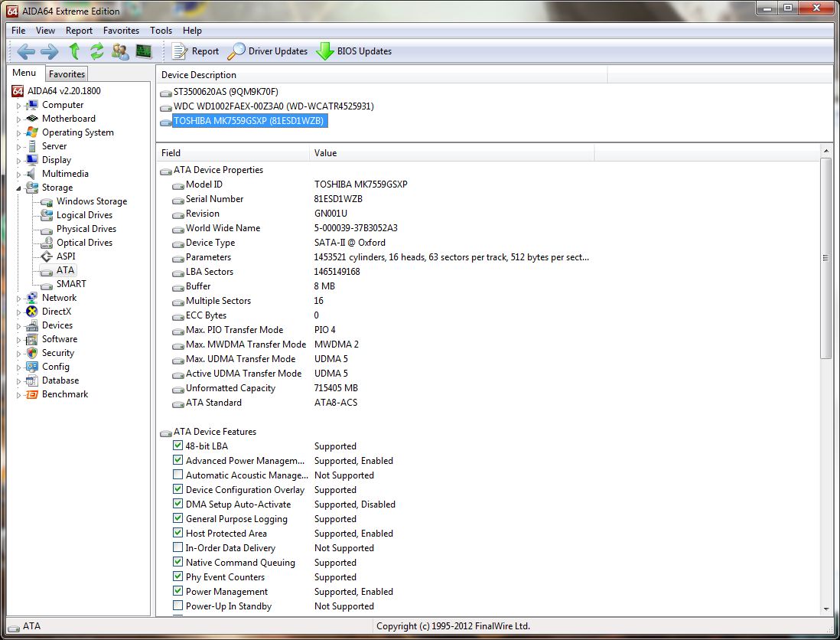
Task: Click the Computer icon in the tree
Action: (32, 105)
